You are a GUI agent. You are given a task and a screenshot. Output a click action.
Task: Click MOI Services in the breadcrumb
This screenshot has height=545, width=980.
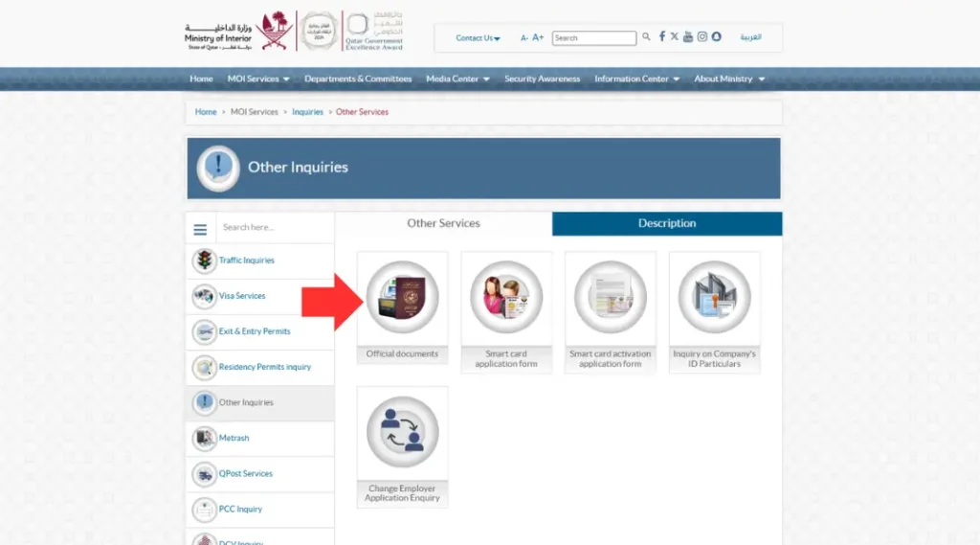click(x=255, y=112)
